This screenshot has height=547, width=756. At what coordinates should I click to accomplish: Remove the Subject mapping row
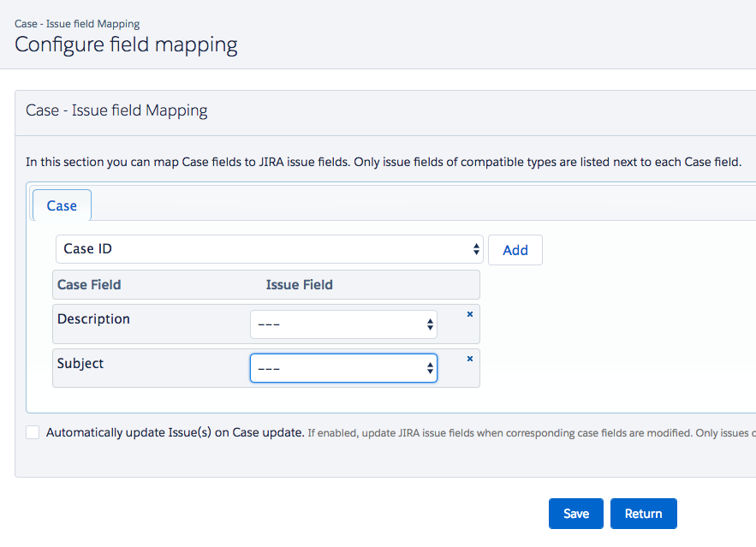[469, 359]
